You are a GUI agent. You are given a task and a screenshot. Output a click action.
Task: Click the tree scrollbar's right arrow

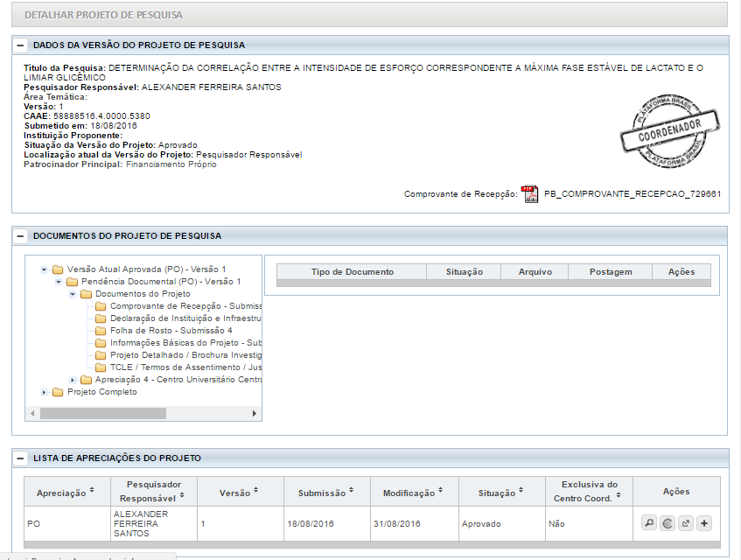(x=255, y=413)
